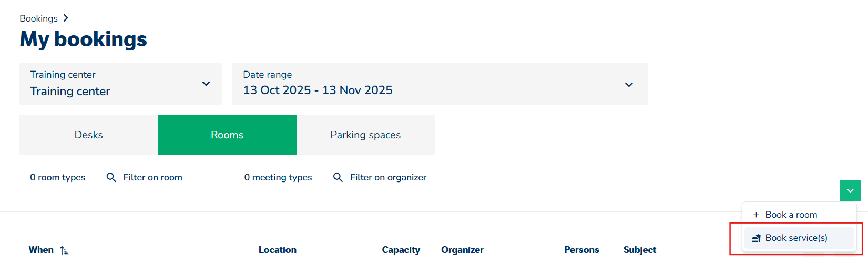Screen dimensions: 868x263
Task: Sort by the Location column header
Action: [277, 250]
